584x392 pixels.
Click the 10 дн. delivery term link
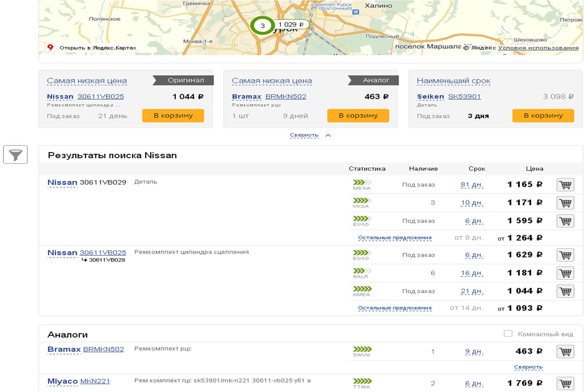point(472,203)
